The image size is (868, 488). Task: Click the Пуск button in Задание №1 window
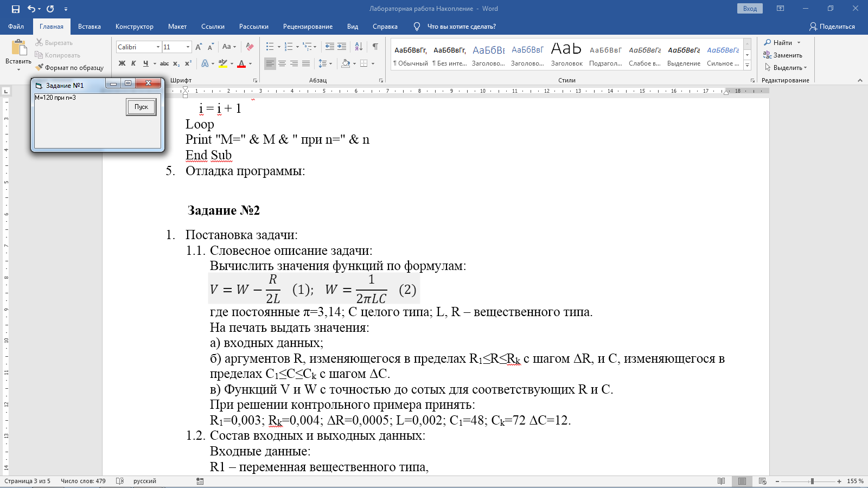point(141,107)
